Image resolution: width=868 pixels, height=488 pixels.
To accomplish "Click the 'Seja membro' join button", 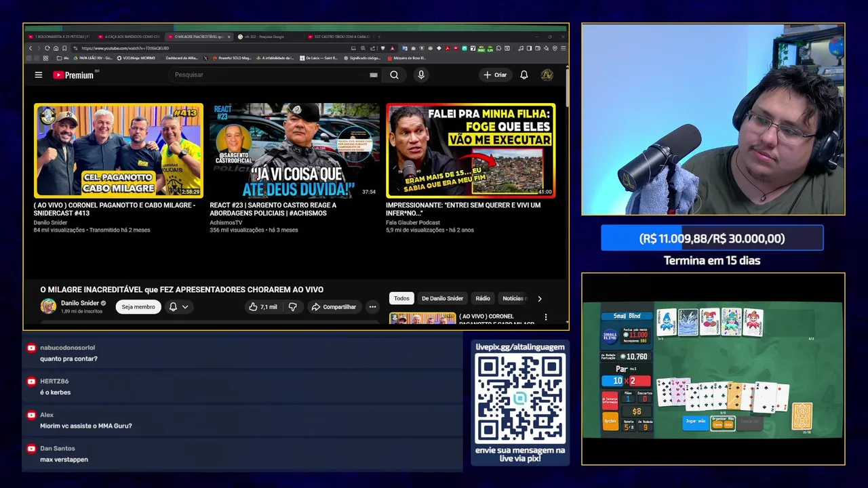I will tap(138, 307).
